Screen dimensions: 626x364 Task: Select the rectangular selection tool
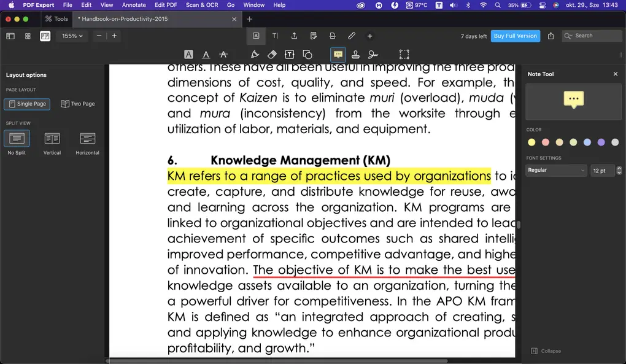pos(404,54)
